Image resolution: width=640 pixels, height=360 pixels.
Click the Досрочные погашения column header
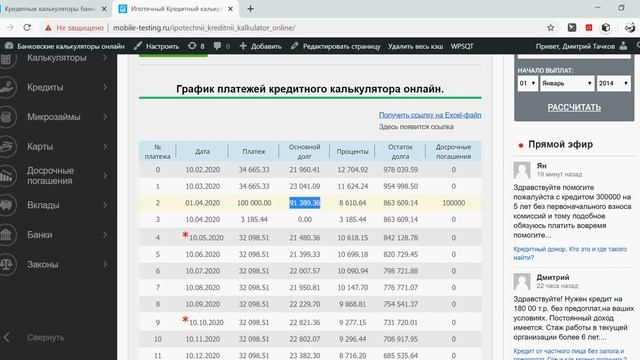(453, 151)
